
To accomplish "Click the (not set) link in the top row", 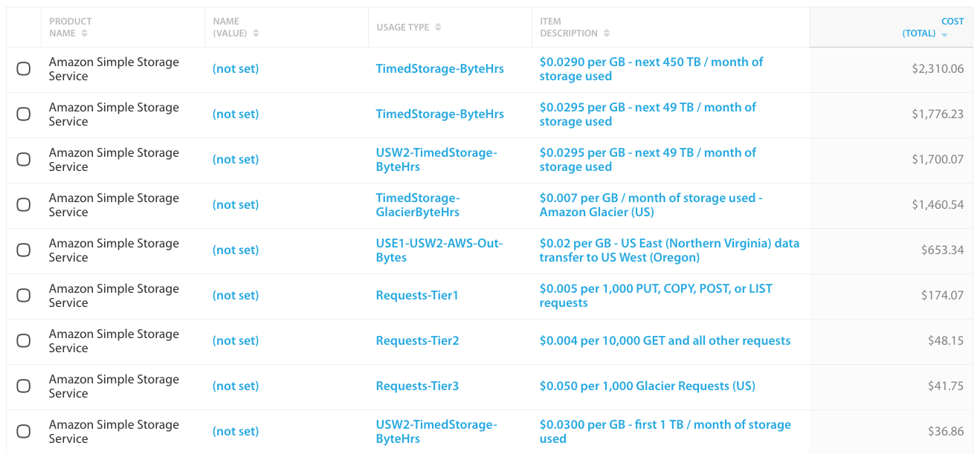I will click(x=236, y=68).
